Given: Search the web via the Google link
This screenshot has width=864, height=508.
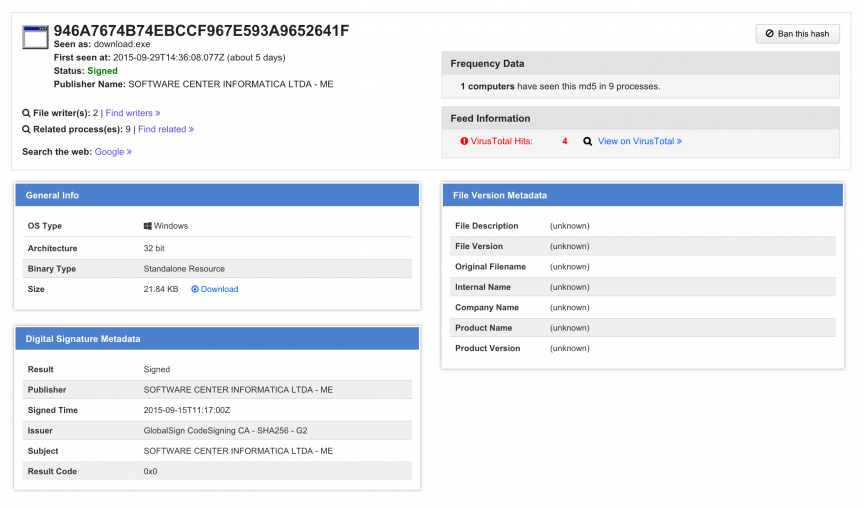Looking at the screenshot, I should [x=113, y=152].
